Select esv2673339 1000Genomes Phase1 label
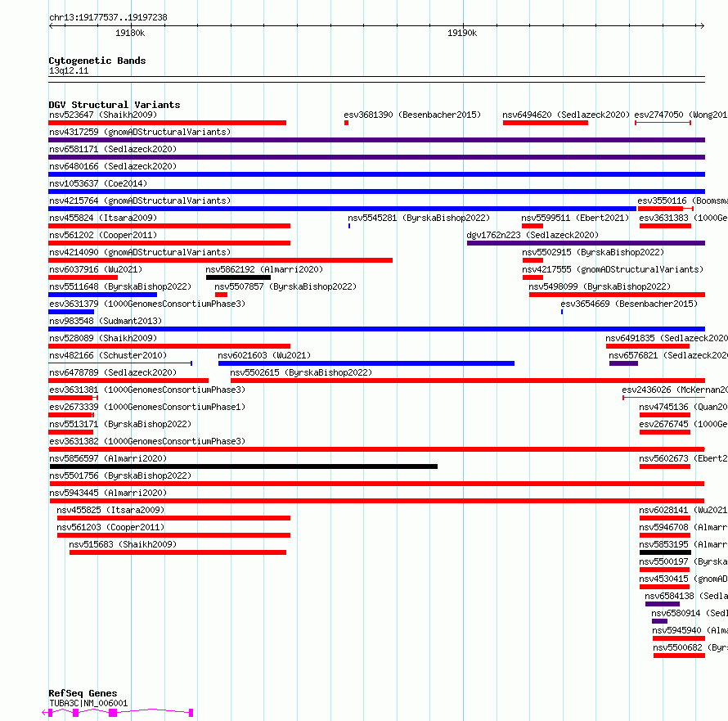 [x=147, y=407]
